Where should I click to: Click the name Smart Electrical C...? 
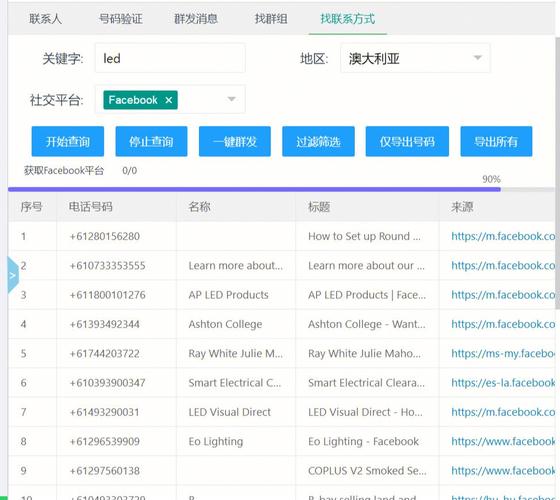[x=235, y=382]
